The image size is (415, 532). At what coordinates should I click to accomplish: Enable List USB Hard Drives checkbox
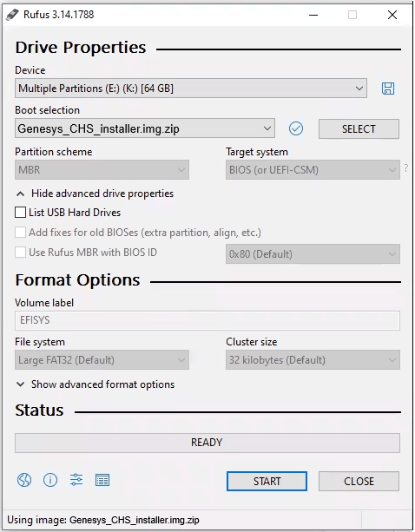(x=20, y=213)
